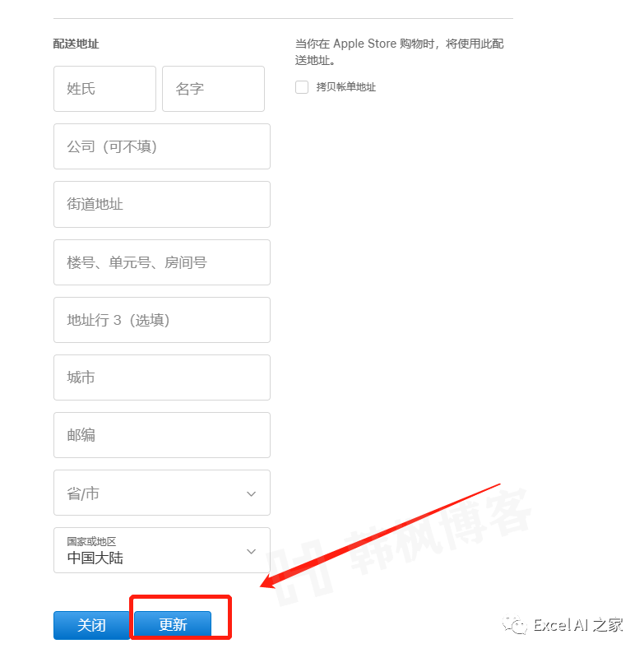644x653 pixels.
Task: Select the 楼号、单元号、房间号 input field
Action: click(162, 262)
